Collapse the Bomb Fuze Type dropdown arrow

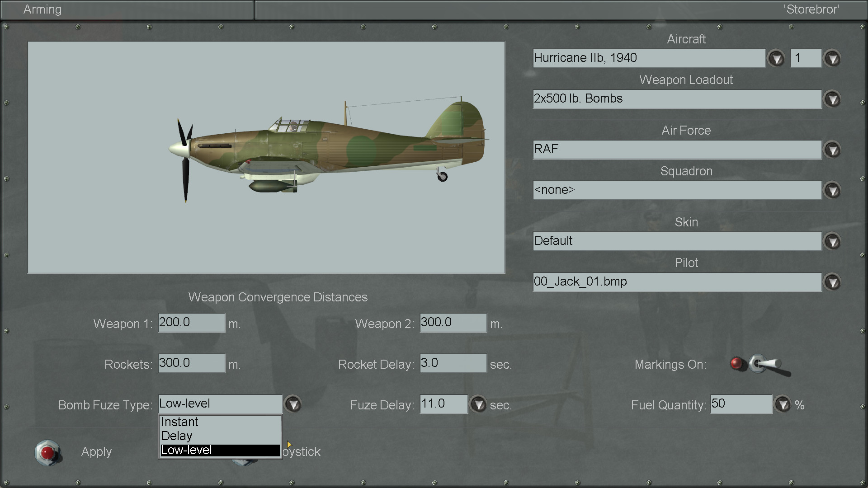tap(293, 404)
